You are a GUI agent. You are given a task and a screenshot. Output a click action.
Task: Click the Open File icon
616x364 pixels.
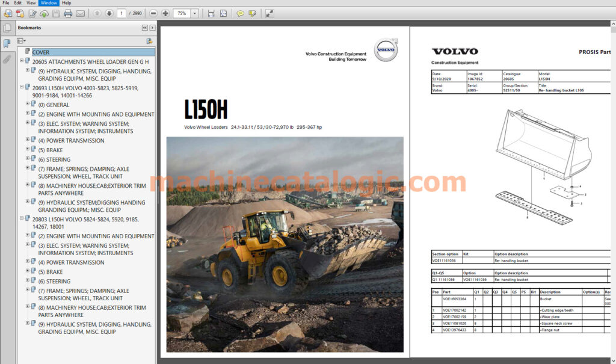pyautogui.click(x=7, y=13)
